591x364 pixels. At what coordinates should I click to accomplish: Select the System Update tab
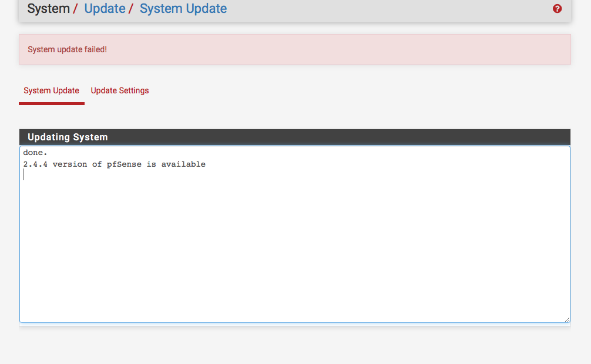51,90
